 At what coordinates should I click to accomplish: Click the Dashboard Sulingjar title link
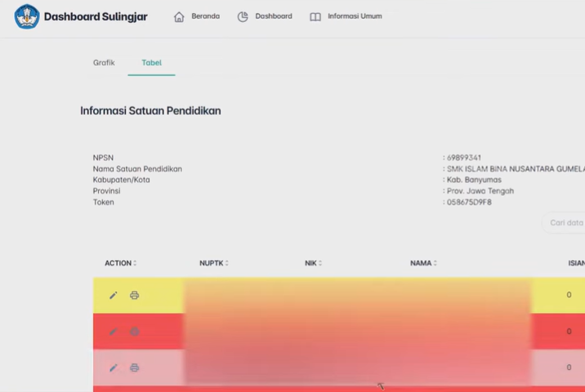[x=96, y=16]
